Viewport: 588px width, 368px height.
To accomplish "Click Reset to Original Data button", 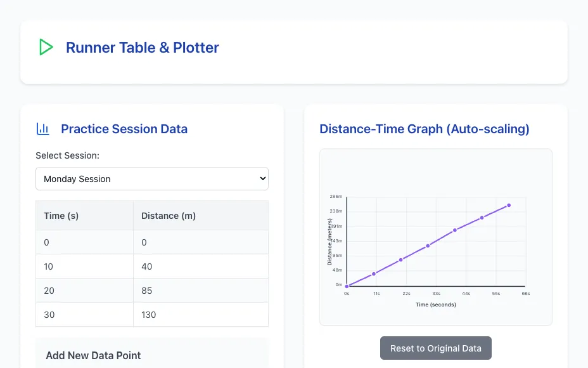I will click(436, 348).
